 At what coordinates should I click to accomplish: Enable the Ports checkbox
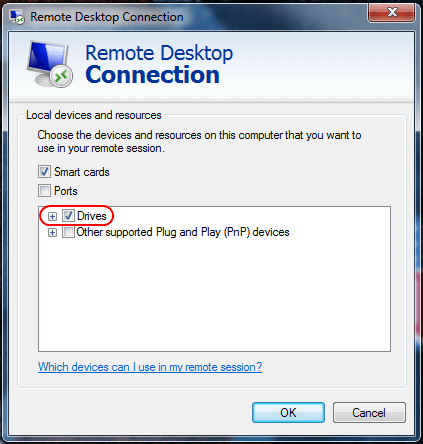[x=44, y=191]
